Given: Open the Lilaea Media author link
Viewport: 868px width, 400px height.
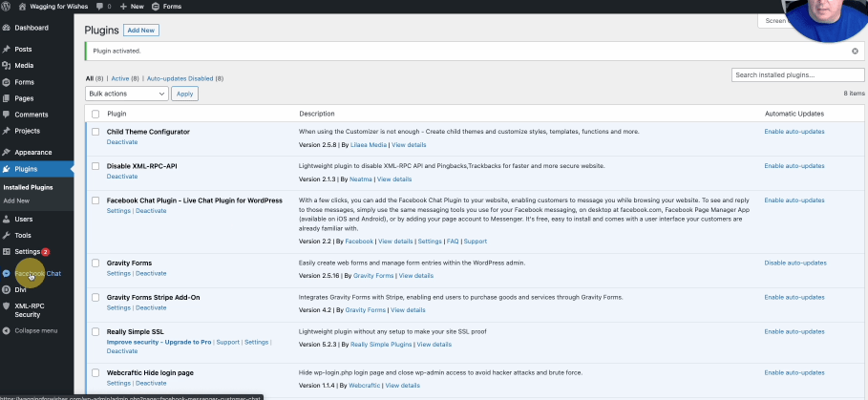Looking at the screenshot, I should click(369, 145).
